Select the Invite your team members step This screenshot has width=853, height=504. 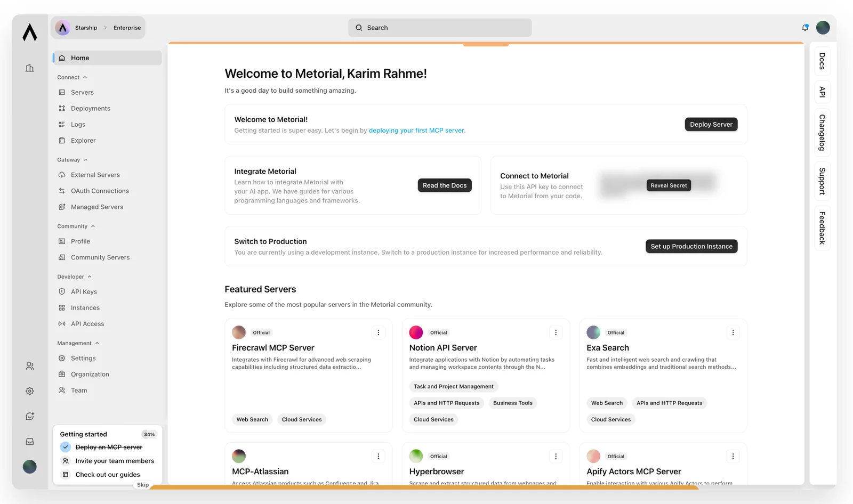[114, 461]
